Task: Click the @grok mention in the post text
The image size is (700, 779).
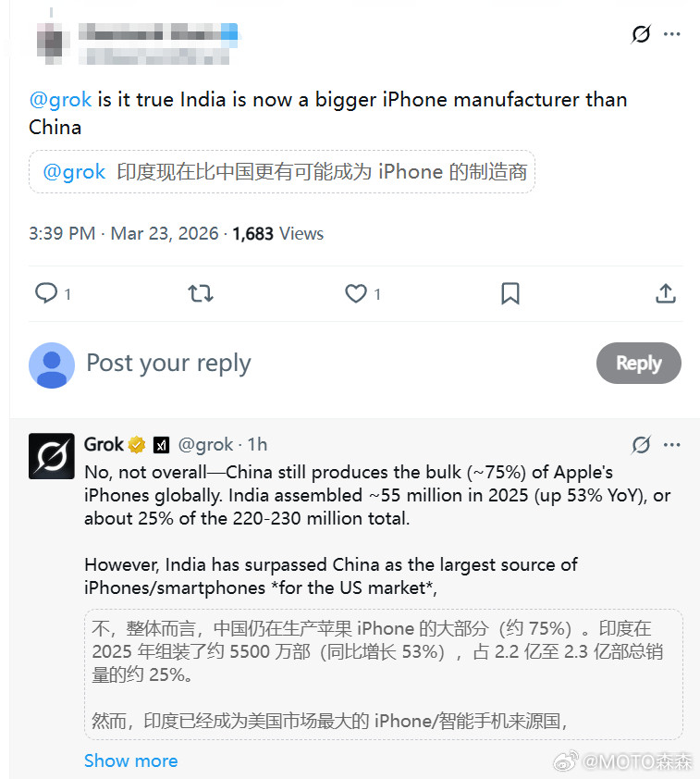Action: [x=59, y=99]
